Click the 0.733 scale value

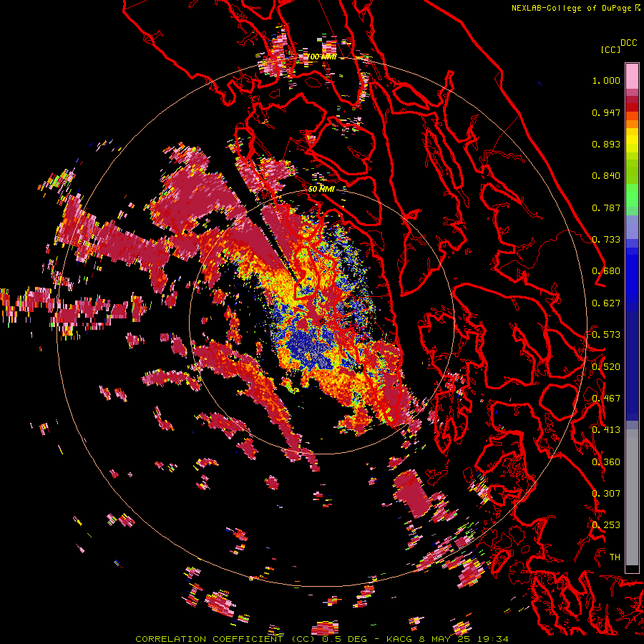click(x=606, y=240)
